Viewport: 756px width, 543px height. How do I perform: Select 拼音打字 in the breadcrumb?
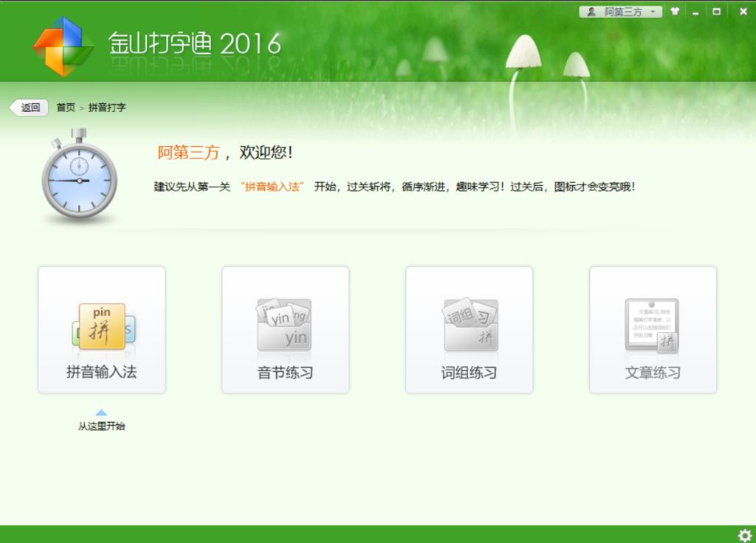(107, 108)
